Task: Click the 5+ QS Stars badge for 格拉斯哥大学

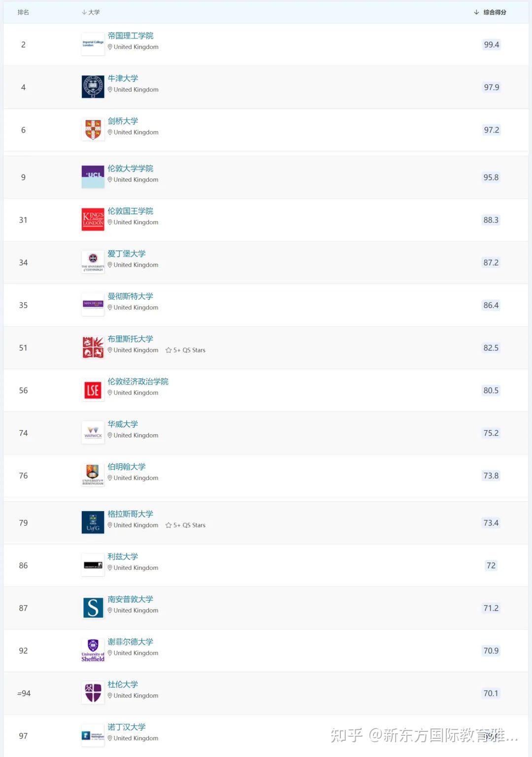Action: click(186, 525)
